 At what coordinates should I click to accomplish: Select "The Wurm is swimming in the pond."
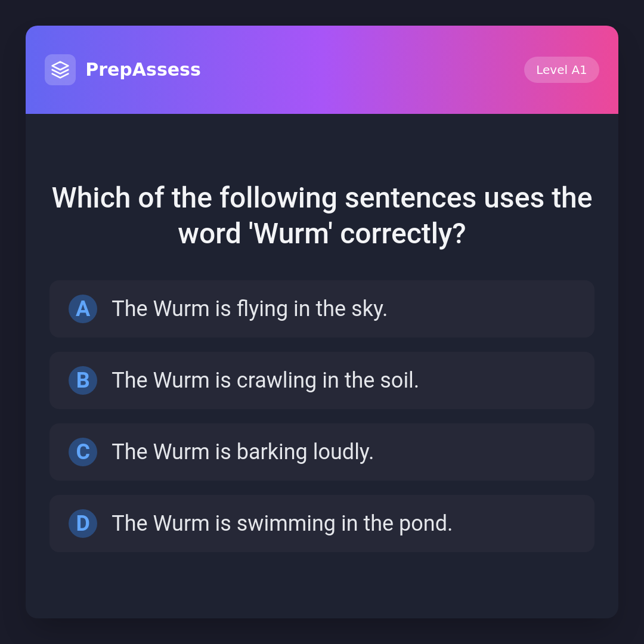[x=322, y=524]
